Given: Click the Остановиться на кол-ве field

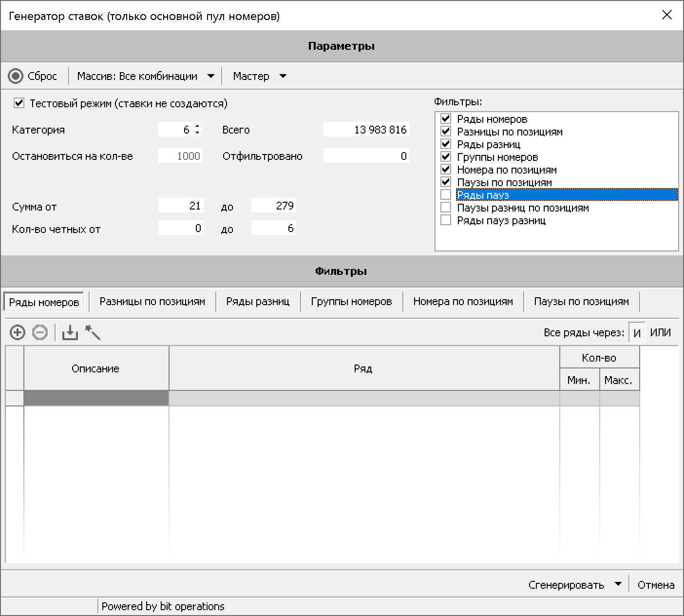Looking at the screenshot, I should [x=180, y=156].
